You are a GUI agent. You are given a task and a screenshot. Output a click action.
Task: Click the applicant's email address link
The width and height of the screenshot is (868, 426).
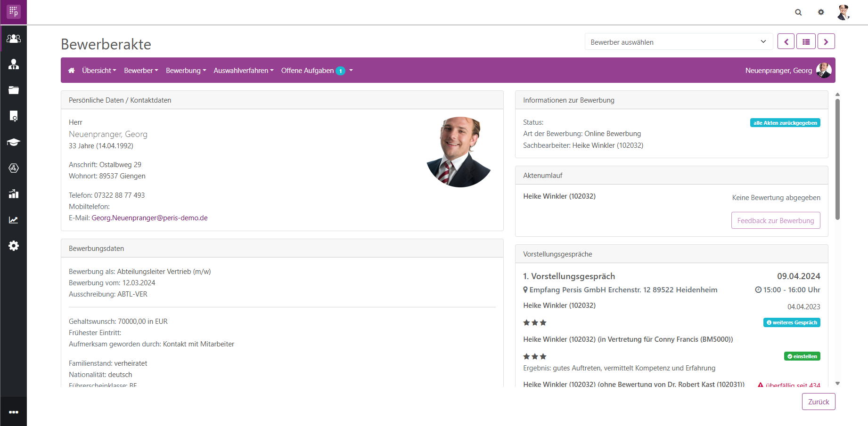click(x=149, y=218)
